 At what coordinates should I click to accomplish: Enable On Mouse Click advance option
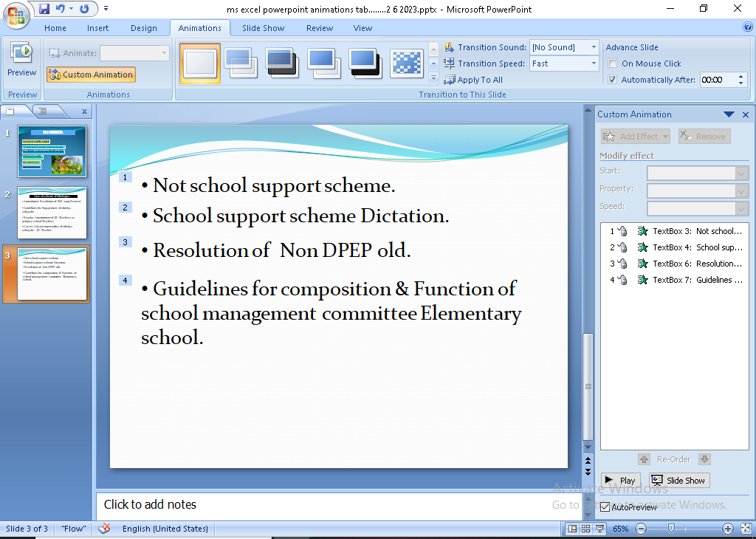point(613,63)
